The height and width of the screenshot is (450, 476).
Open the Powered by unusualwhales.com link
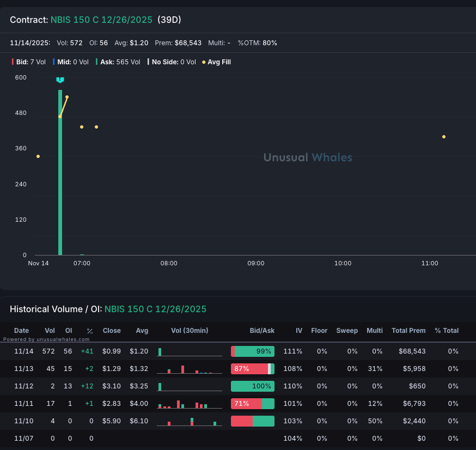[x=46, y=339]
